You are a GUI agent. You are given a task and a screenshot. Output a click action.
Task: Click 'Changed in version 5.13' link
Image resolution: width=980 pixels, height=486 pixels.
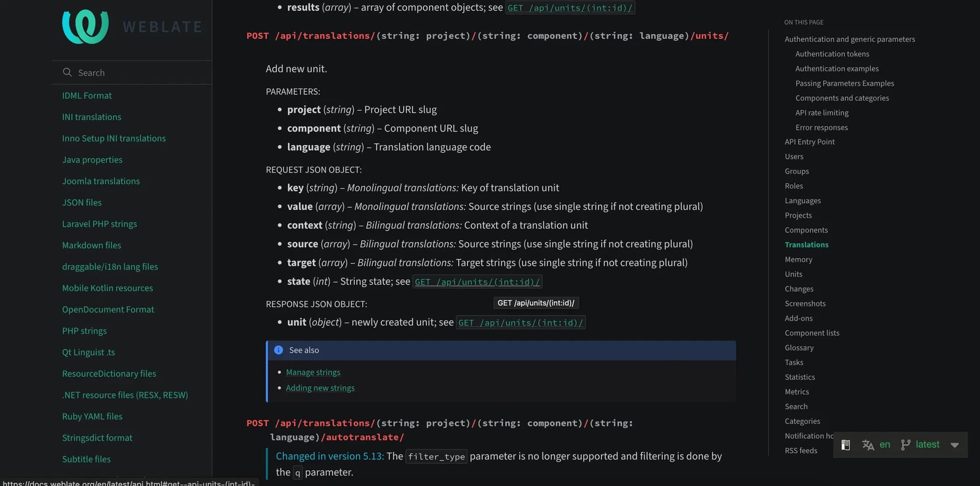click(330, 456)
